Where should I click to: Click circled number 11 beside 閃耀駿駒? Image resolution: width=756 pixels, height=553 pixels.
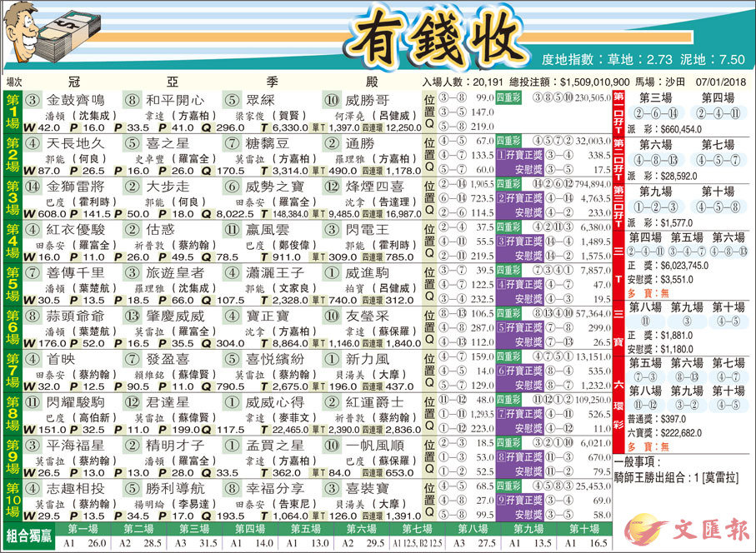pos(33,402)
